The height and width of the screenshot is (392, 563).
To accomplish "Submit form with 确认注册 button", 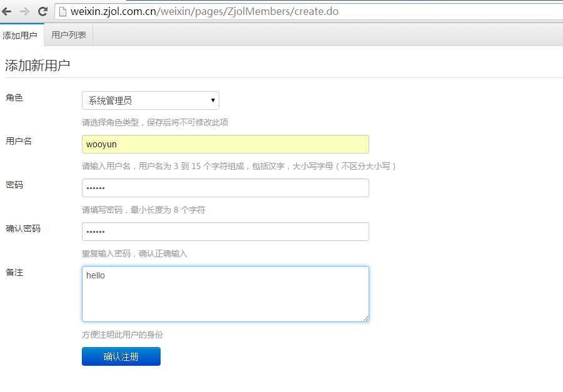I will [x=121, y=356].
